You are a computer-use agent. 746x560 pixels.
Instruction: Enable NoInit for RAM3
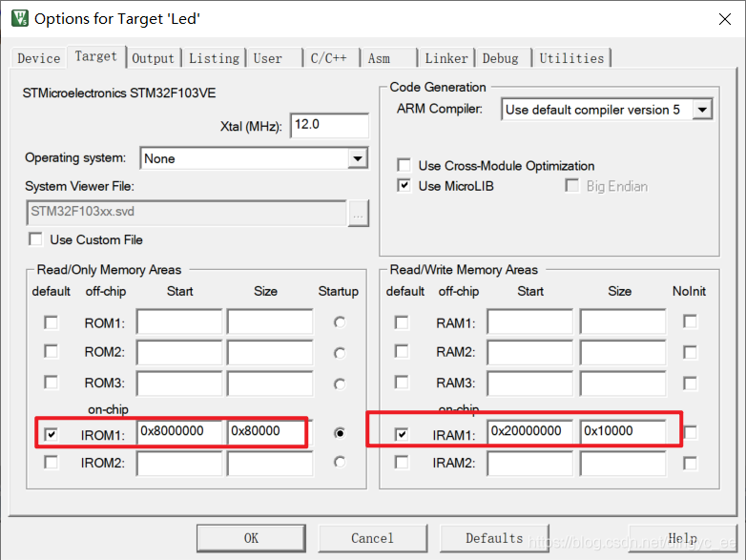pyautogui.click(x=690, y=383)
